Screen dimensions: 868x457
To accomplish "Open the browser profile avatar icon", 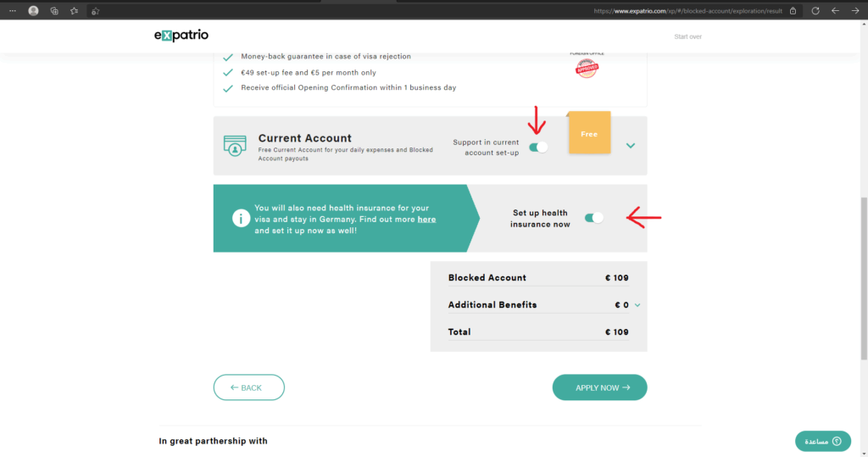I will coord(33,10).
